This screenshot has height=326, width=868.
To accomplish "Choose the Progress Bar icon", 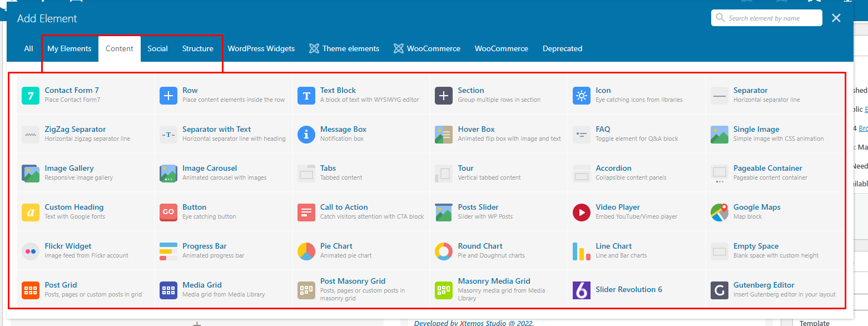I will (x=168, y=251).
